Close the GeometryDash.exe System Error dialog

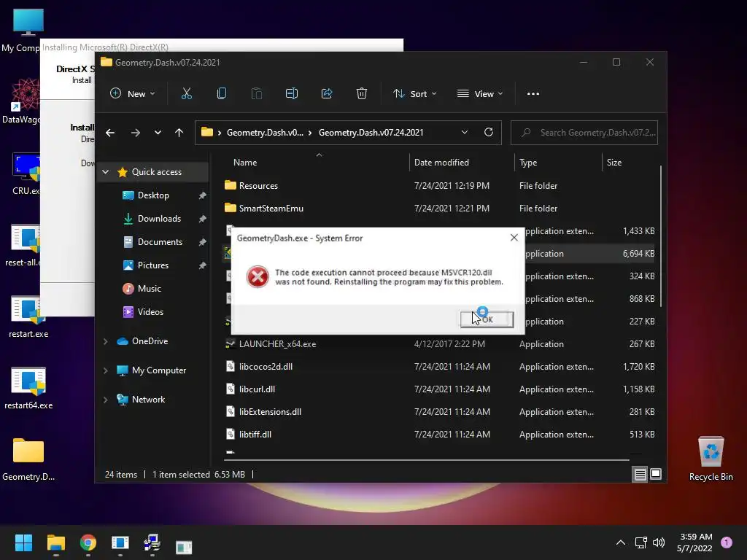coord(514,238)
